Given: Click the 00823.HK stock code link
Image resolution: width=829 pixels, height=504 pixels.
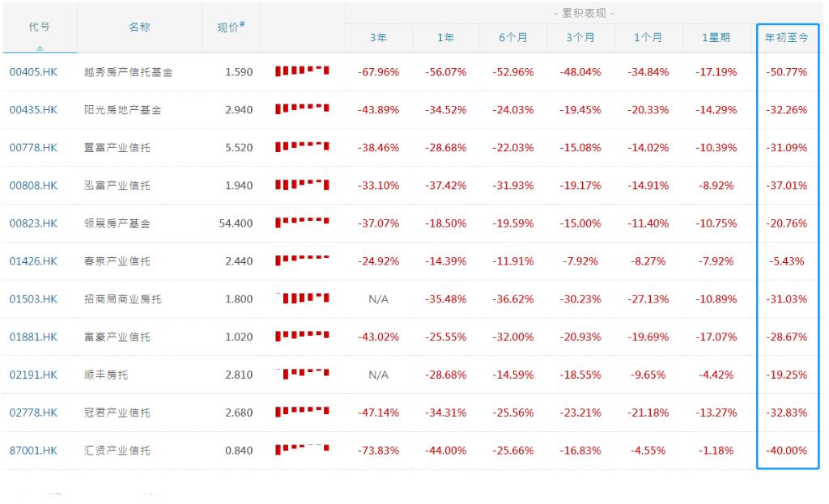Looking at the screenshot, I should pos(33,223).
